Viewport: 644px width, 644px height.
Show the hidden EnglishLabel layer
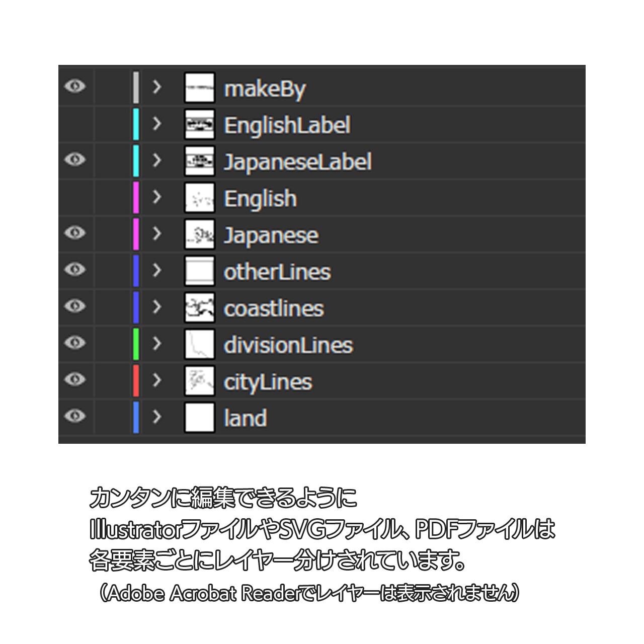point(75,124)
